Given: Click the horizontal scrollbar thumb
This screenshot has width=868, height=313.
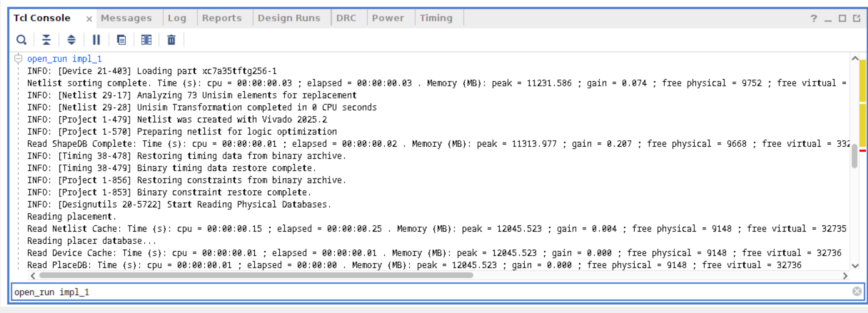Looking at the screenshot, I should pos(256,275).
